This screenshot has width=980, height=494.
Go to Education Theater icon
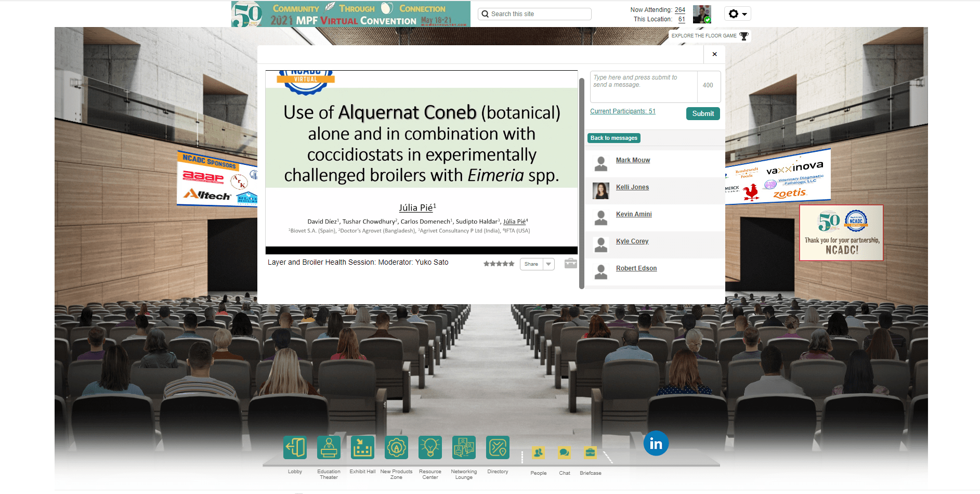coord(329,447)
